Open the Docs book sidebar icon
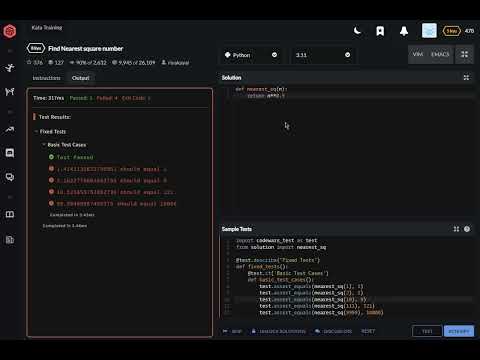This screenshot has width=480, height=360. [10, 214]
